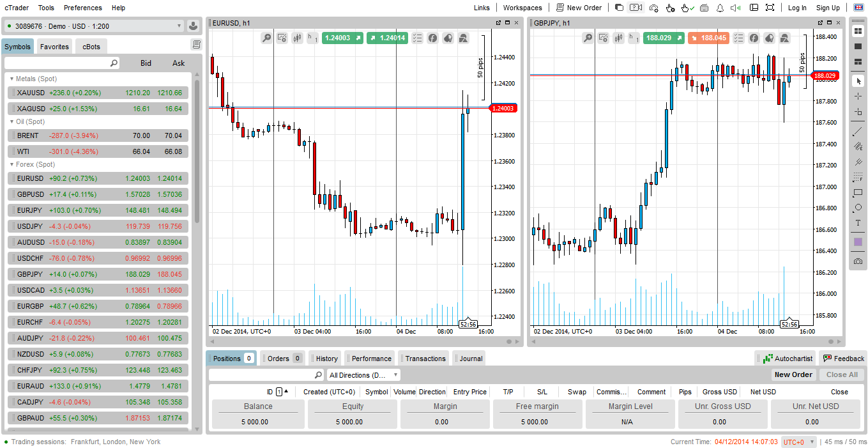Toggle the sound speaker icon in top toolbar
This screenshot has height=448, width=868.
click(736, 8)
